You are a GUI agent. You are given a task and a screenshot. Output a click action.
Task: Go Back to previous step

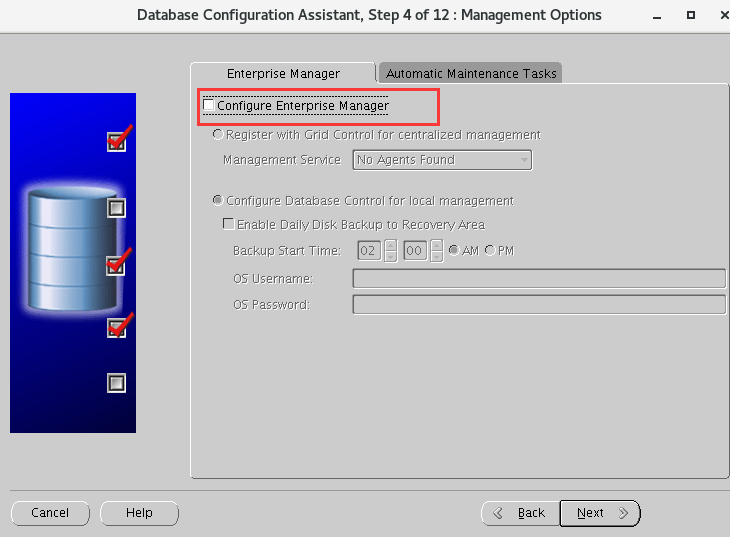520,513
